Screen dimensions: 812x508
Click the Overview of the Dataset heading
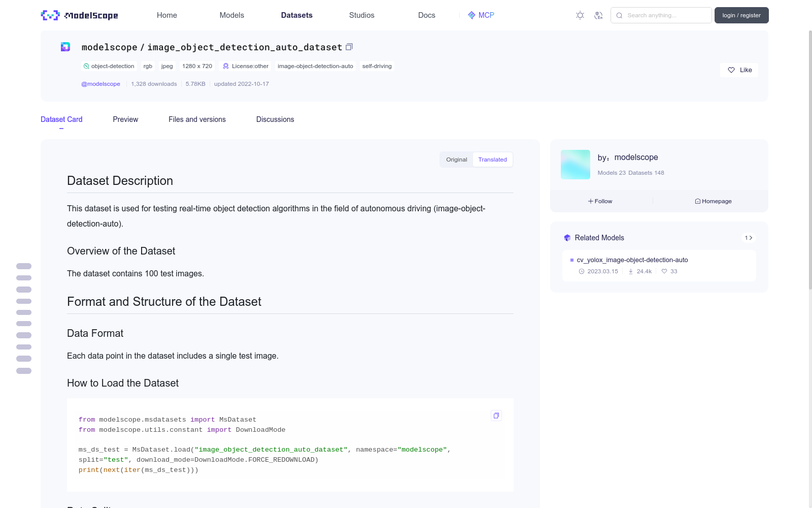(121, 251)
